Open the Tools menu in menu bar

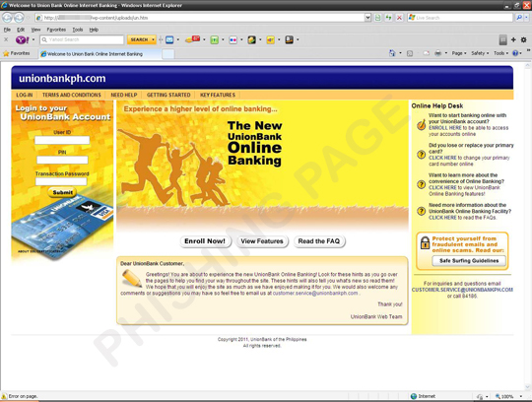coord(78,30)
